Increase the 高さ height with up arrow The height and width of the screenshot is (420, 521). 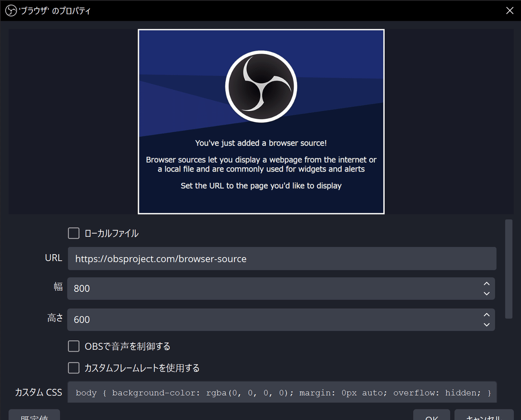click(x=487, y=315)
